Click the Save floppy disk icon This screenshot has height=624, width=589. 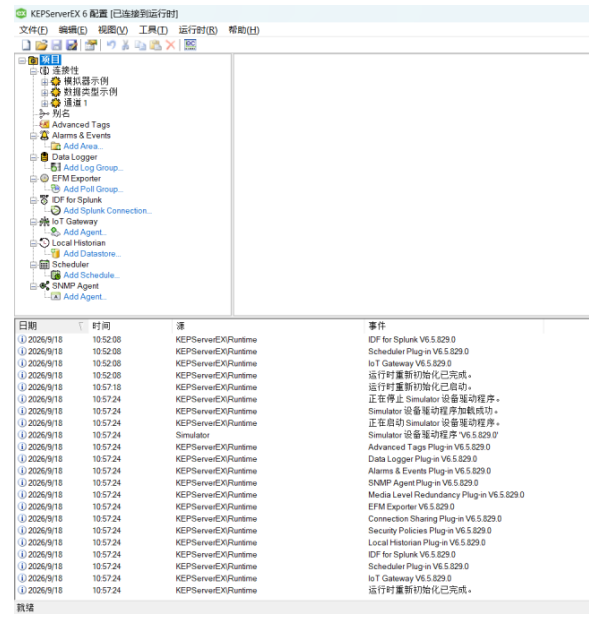57,45
